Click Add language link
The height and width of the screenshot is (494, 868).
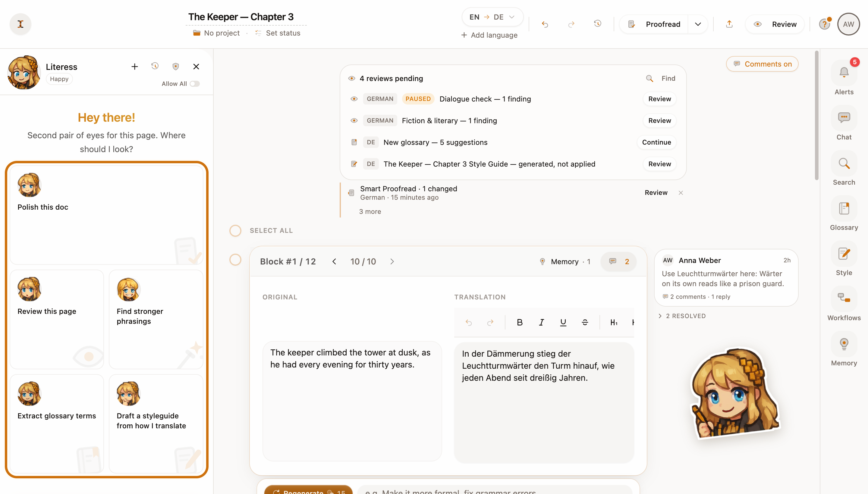[x=489, y=35]
